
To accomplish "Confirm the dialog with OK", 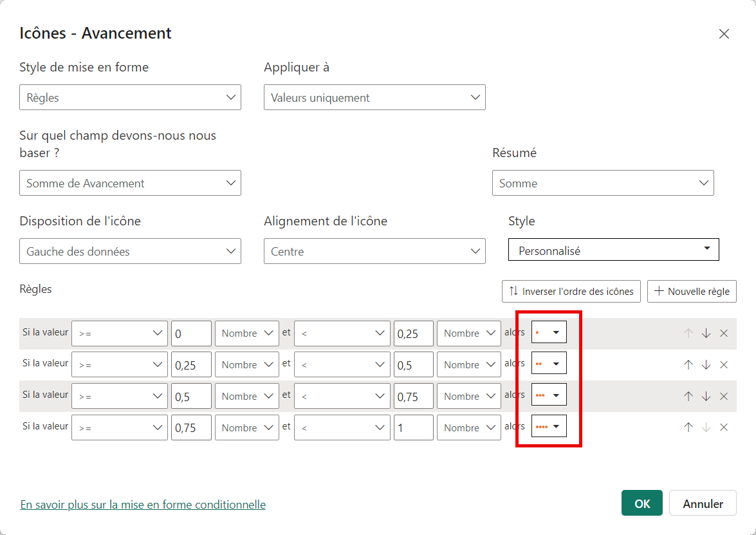I will pos(642,503).
